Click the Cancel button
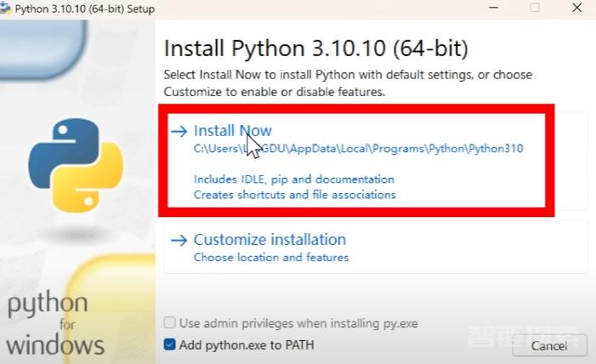Image resolution: width=596 pixels, height=364 pixels. 549,346
